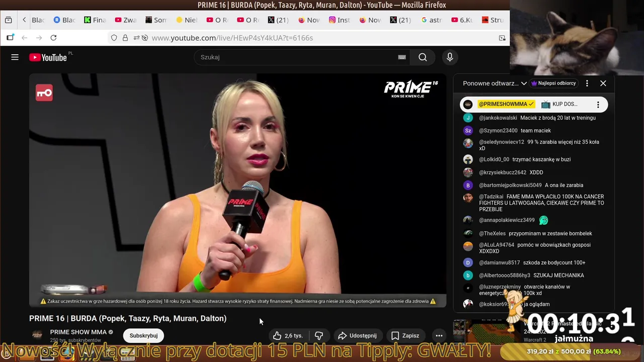The image size is (644, 362).
Task: Open the Najlepsi odbiorcy top fans chip
Action: [553, 83]
